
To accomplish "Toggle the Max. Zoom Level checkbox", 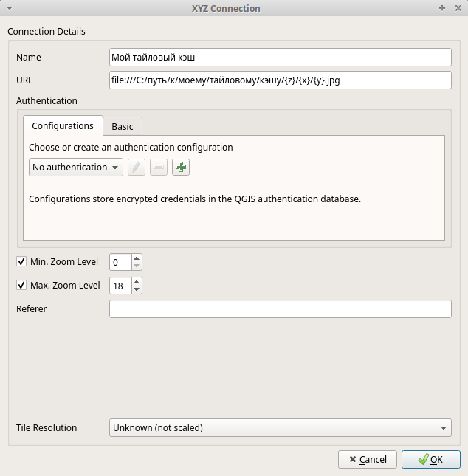I will pyautogui.click(x=21, y=286).
